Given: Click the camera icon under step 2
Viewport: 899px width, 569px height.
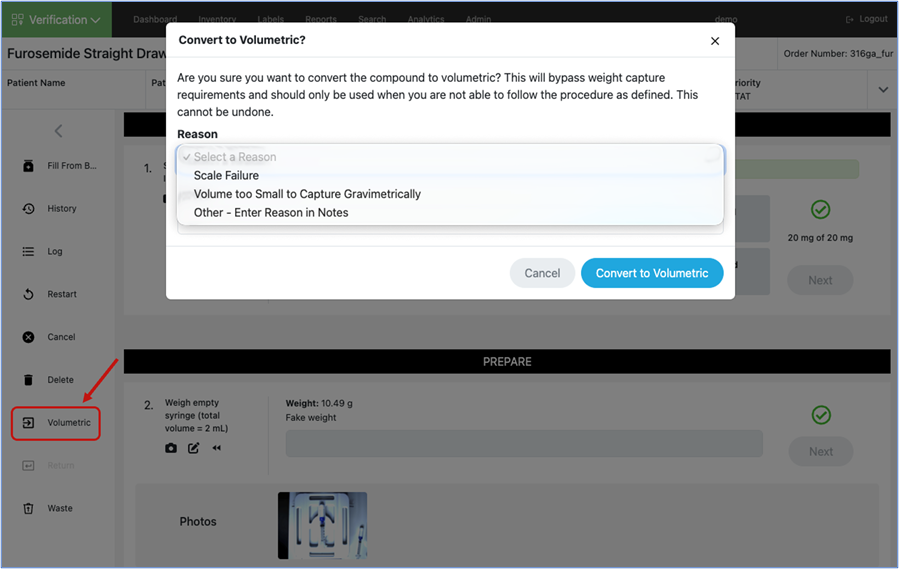Looking at the screenshot, I should tap(171, 448).
